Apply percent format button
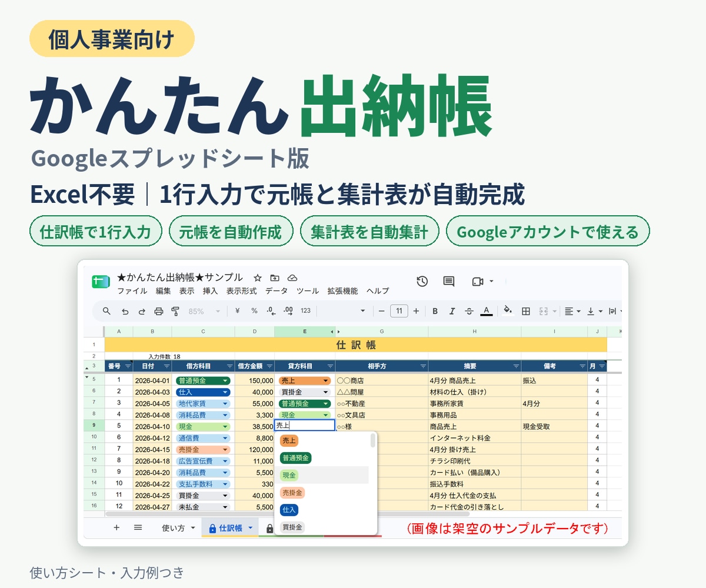This screenshot has width=706, height=588. tap(254, 311)
